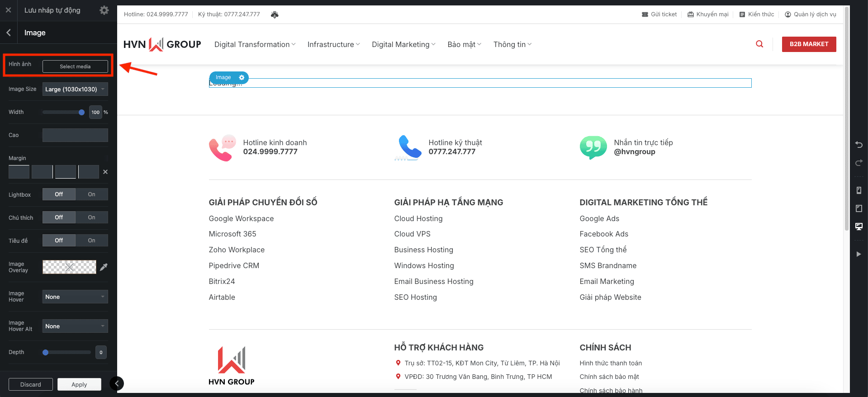
Task: Turn Lightbox on
Action: tap(91, 194)
